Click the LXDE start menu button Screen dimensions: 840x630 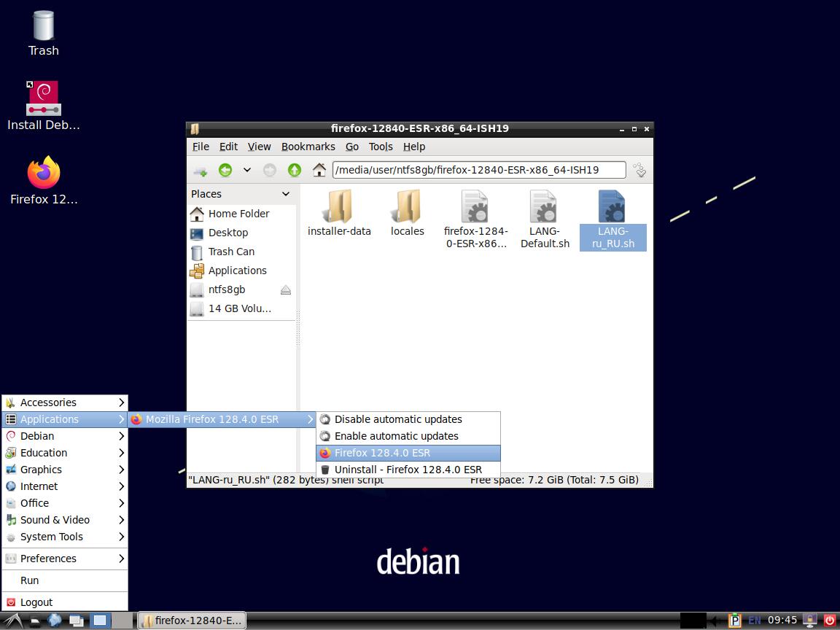[13, 621]
